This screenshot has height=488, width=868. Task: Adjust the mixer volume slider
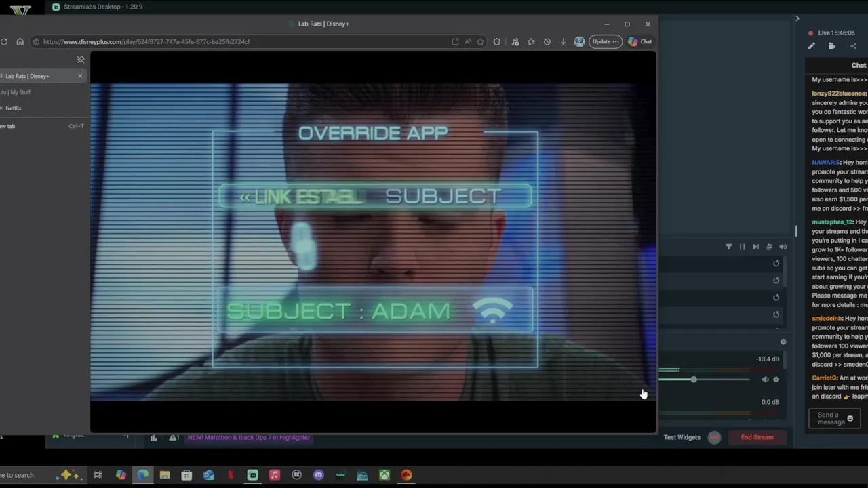[694, 380]
